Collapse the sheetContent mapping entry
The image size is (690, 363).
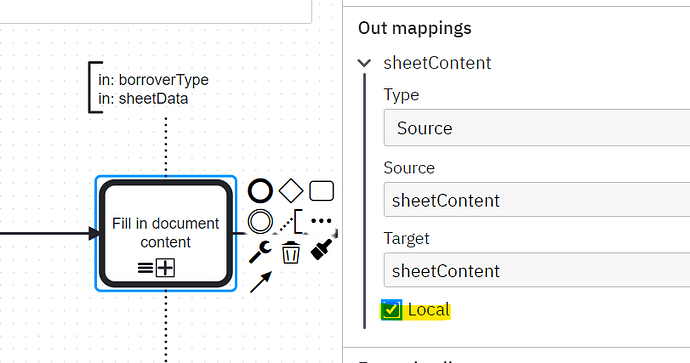coord(364,63)
